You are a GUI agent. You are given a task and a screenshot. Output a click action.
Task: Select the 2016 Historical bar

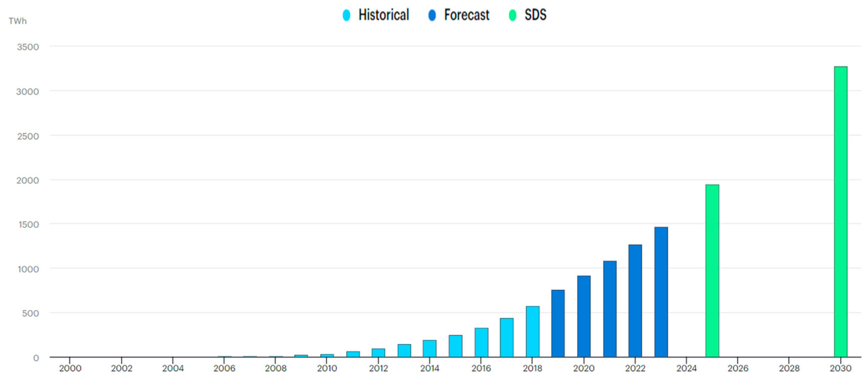tap(481, 342)
